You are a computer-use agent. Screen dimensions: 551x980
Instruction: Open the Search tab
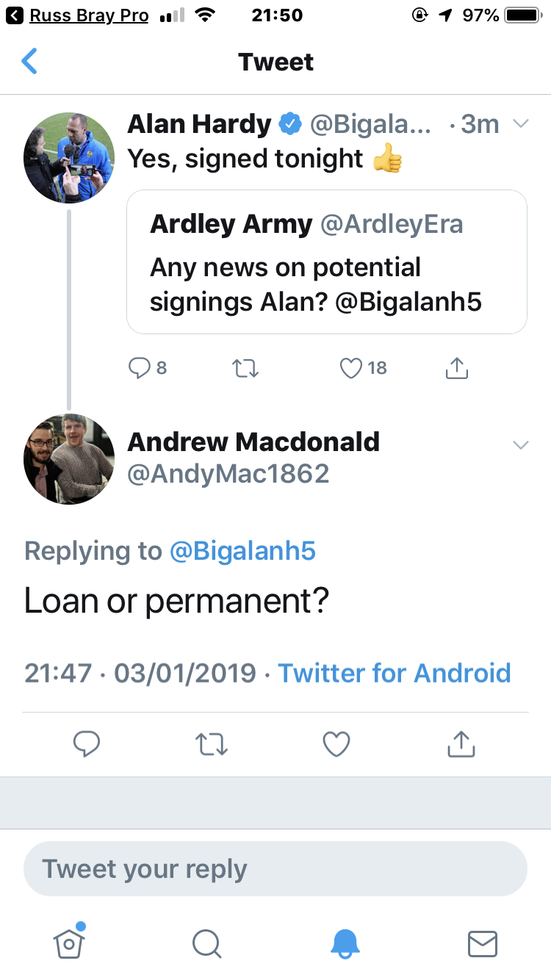tap(206, 943)
